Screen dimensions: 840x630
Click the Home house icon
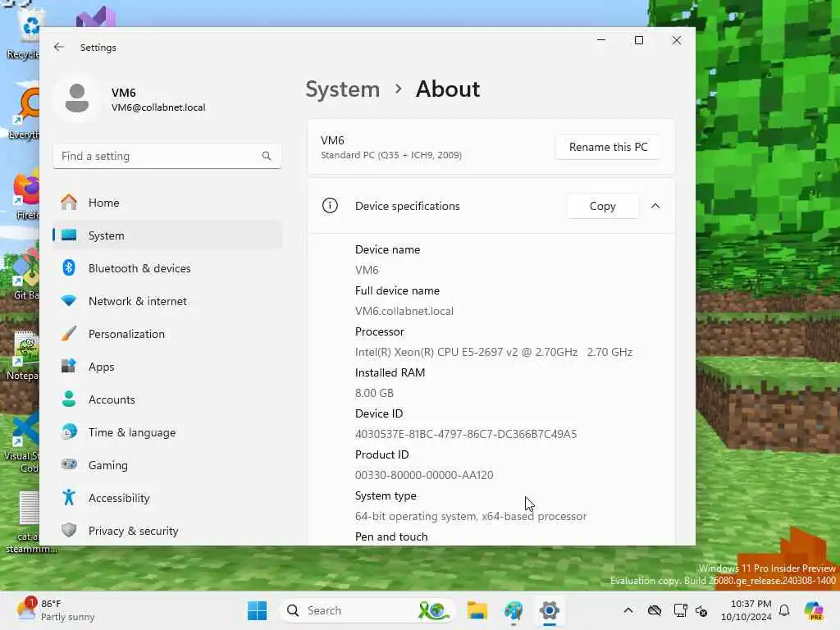coord(69,202)
